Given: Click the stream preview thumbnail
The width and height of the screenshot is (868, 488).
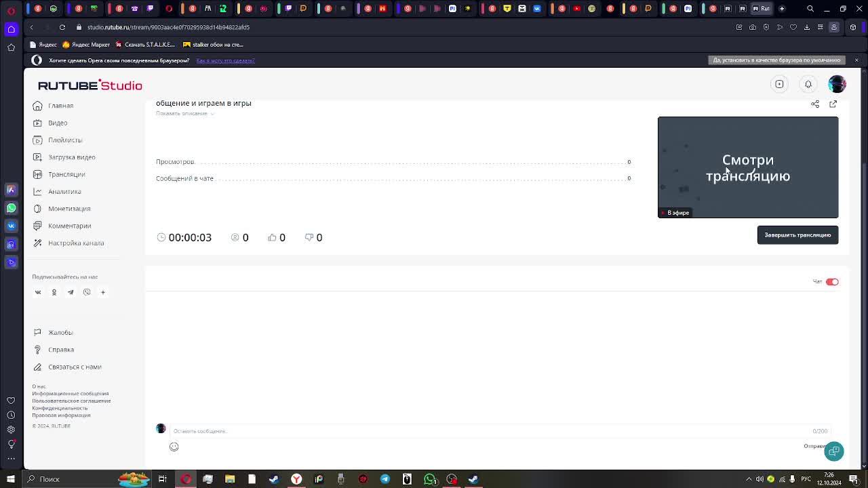Looking at the screenshot, I should pos(748,167).
